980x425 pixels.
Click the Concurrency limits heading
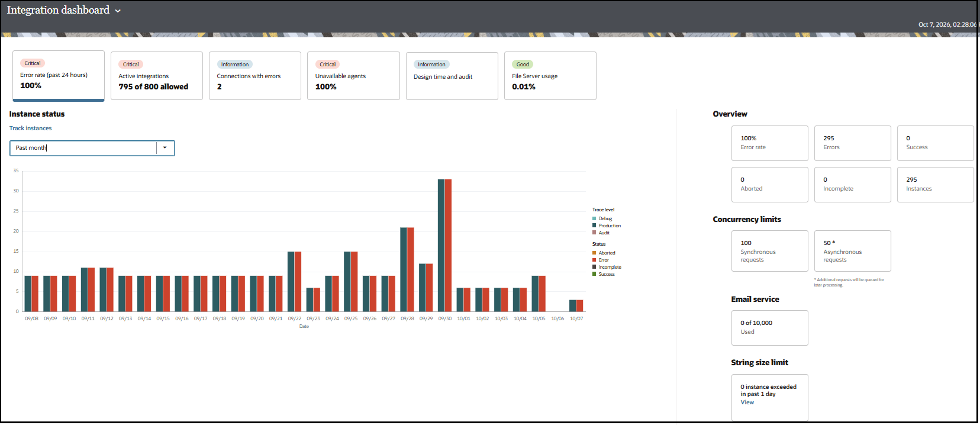[747, 220]
